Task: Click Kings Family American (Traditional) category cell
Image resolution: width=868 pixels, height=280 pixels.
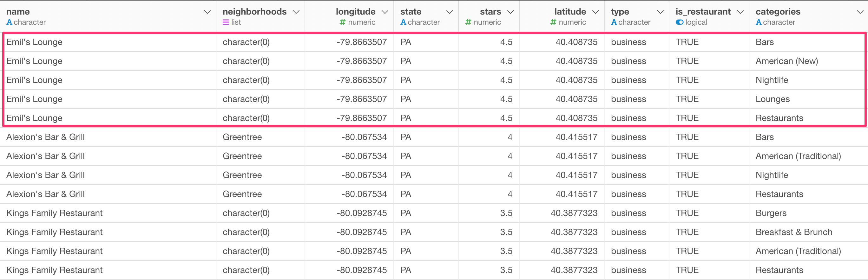Action: click(x=798, y=251)
